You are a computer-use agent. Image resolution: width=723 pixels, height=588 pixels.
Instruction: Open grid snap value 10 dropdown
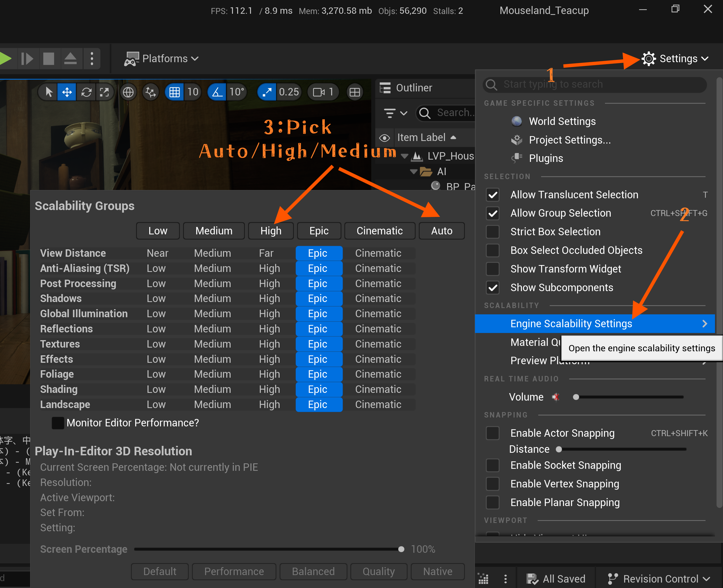(x=193, y=92)
